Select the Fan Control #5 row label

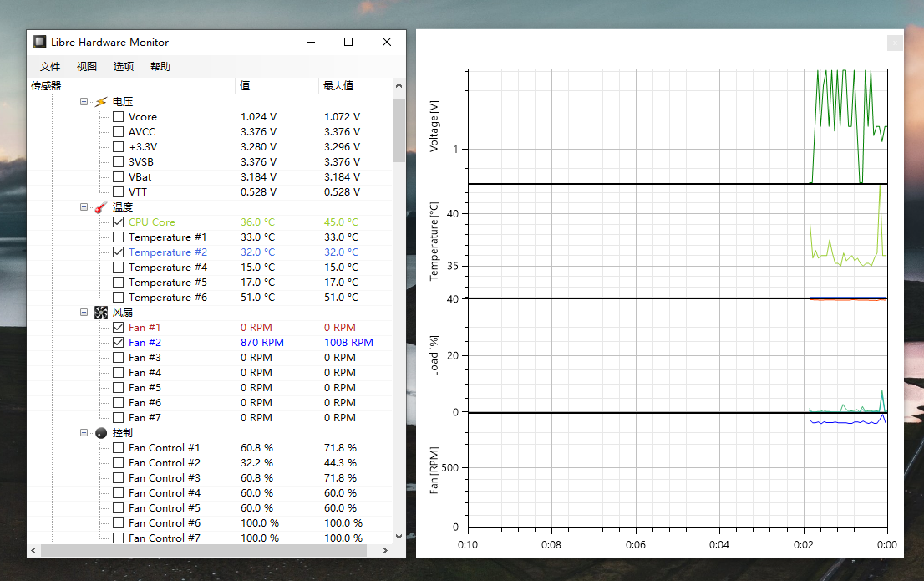coord(165,508)
